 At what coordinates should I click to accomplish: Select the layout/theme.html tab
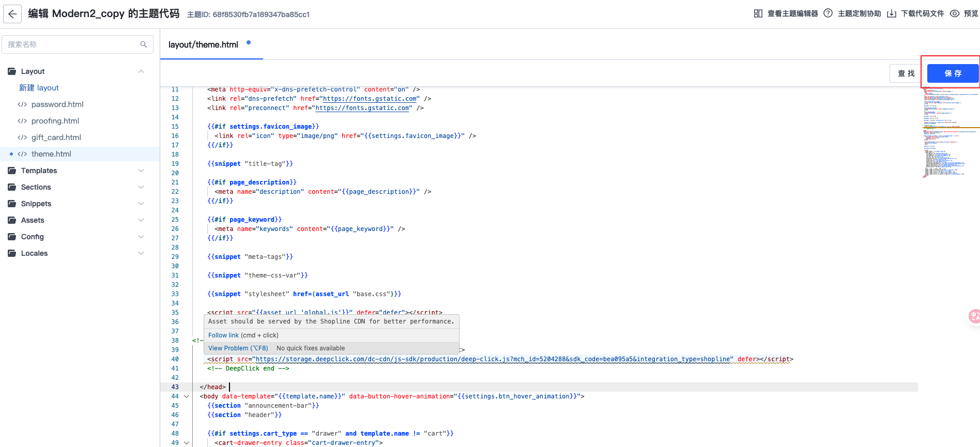203,44
